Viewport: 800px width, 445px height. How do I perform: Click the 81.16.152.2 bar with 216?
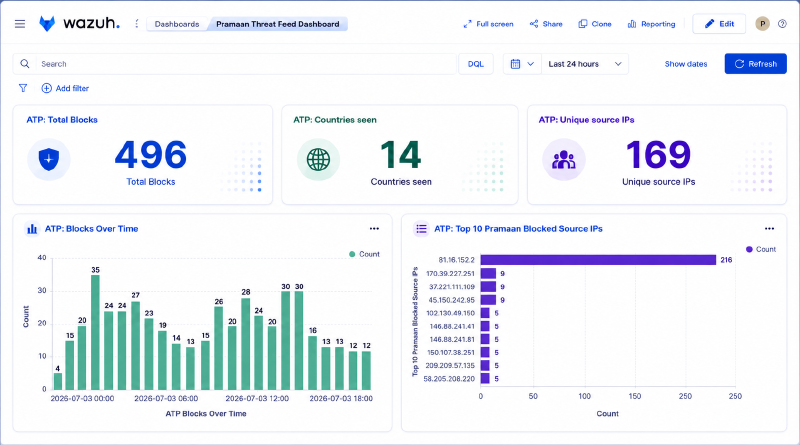coord(598,260)
